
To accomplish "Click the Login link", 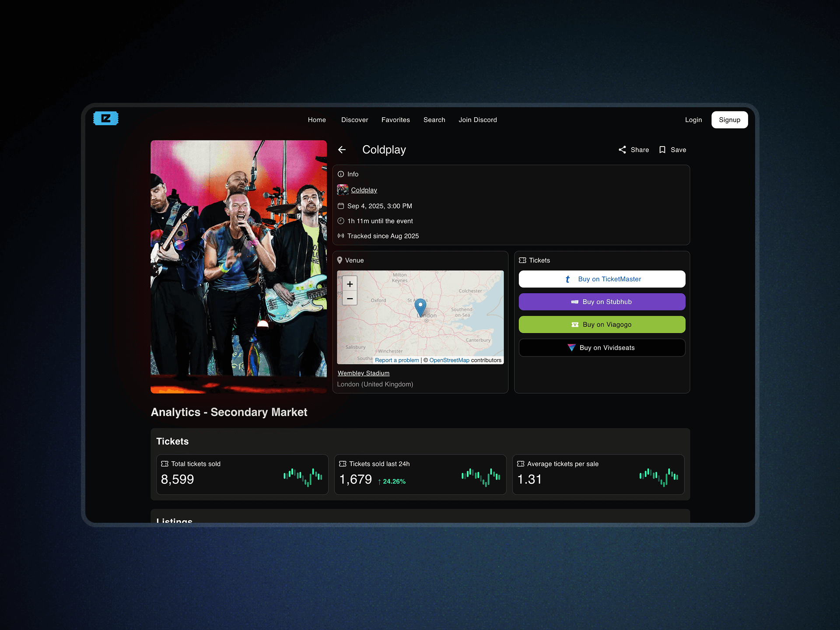I will (x=693, y=120).
